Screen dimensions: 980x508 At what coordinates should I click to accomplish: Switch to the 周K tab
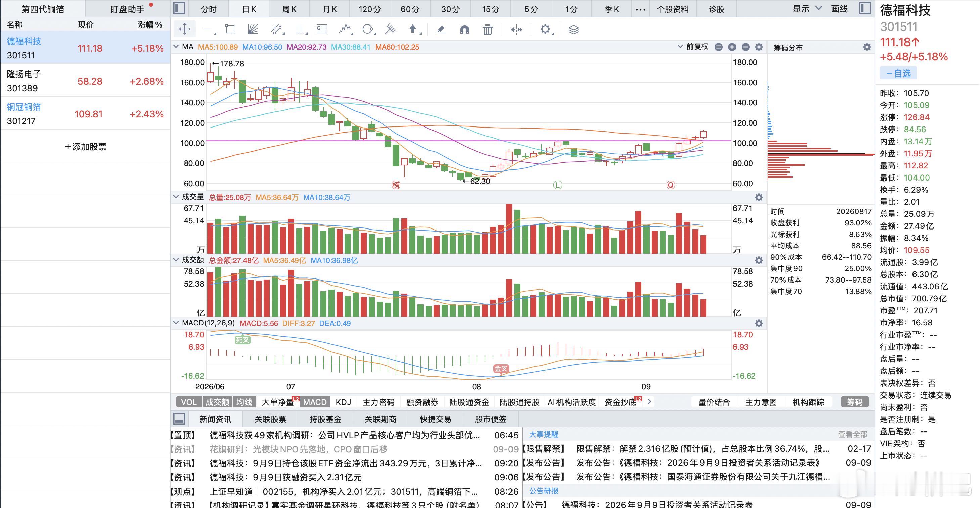click(x=289, y=9)
